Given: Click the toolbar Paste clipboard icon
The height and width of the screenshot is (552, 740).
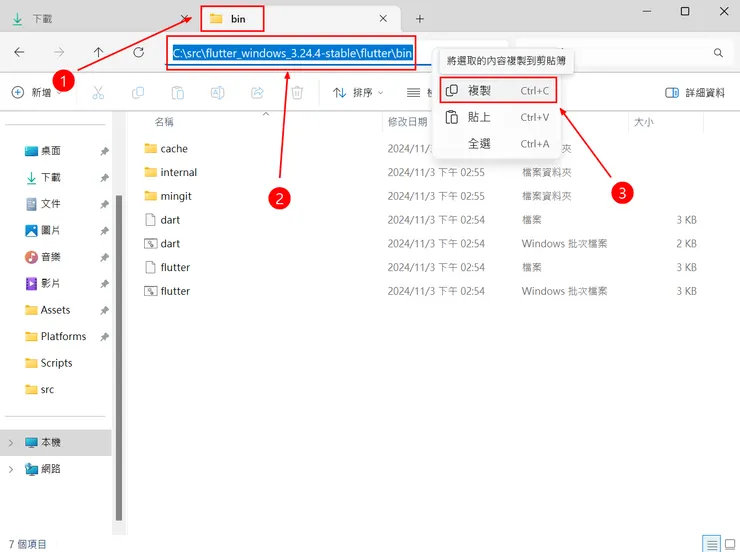Looking at the screenshot, I should 177,92.
